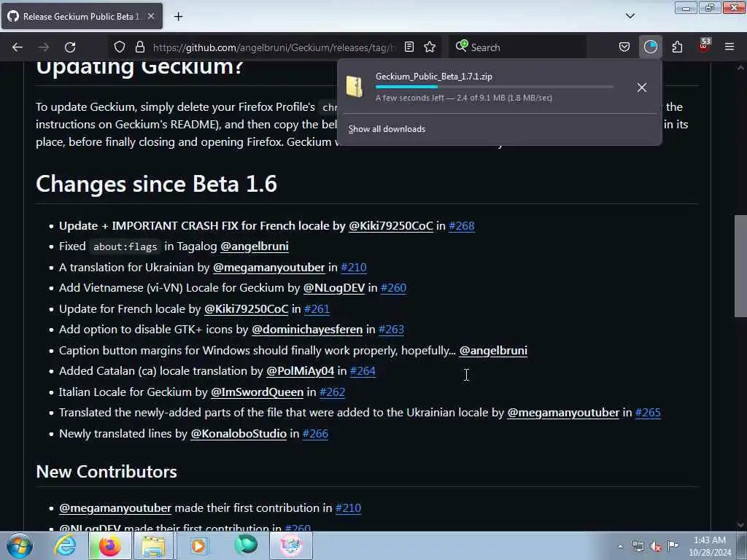Open @dominichayesferen profile link
Screen dimensions: 747x560
pyautogui.click(x=307, y=329)
